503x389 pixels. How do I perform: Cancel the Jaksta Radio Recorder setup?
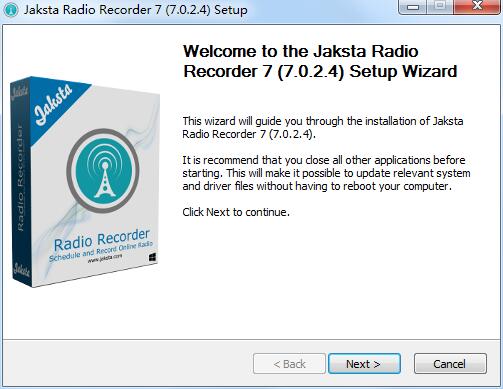coord(450,364)
